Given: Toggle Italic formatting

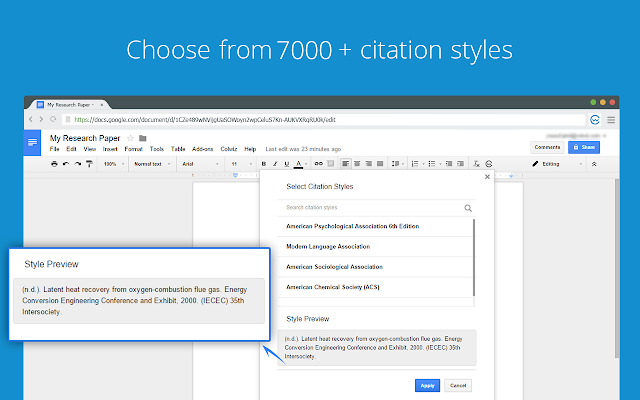Looking at the screenshot, I should [275, 164].
